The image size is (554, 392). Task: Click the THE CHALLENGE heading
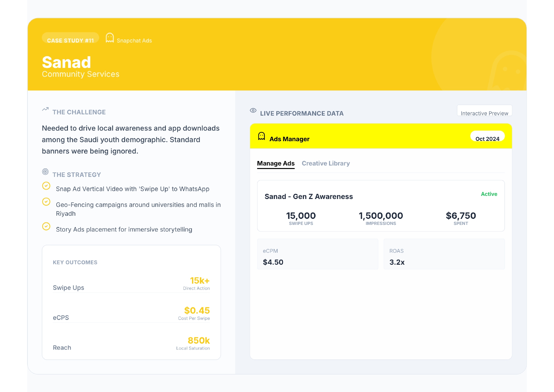(x=79, y=112)
